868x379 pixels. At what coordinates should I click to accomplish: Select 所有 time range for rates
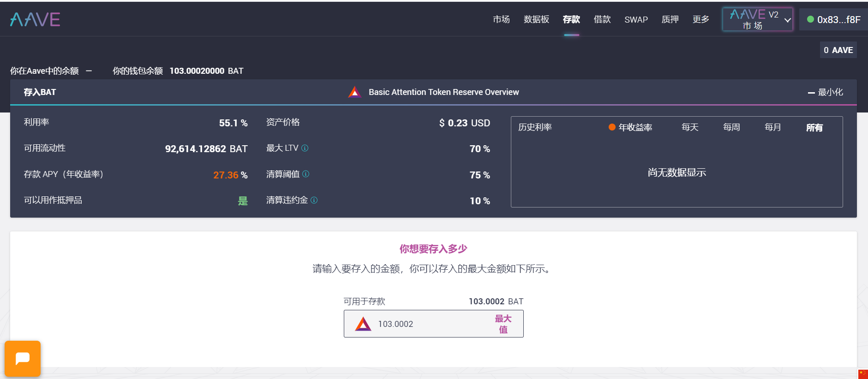pos(814,128)
